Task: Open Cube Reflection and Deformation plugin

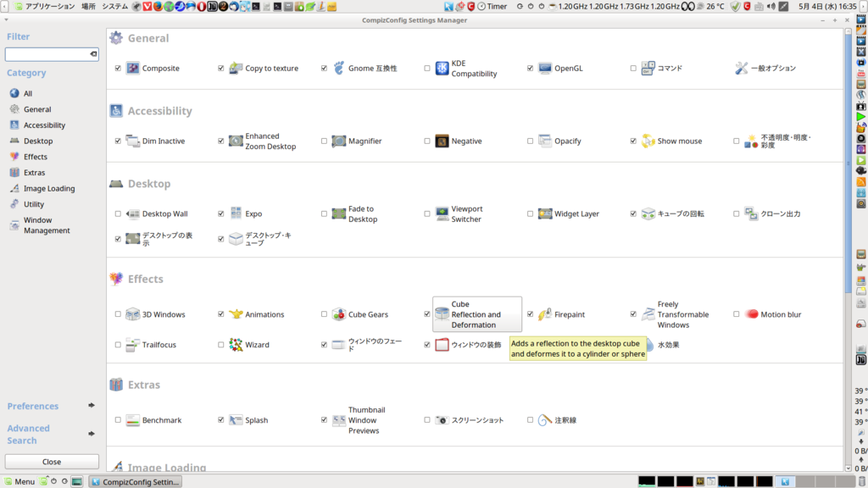Action: tap(477, 314)
